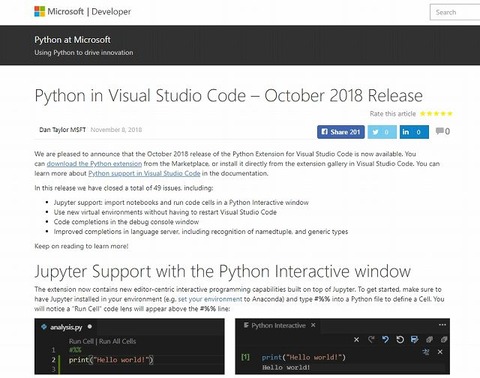
Task: Follow the 'set your environment' link
Action: pyautogui.click(x=210, y=299)
